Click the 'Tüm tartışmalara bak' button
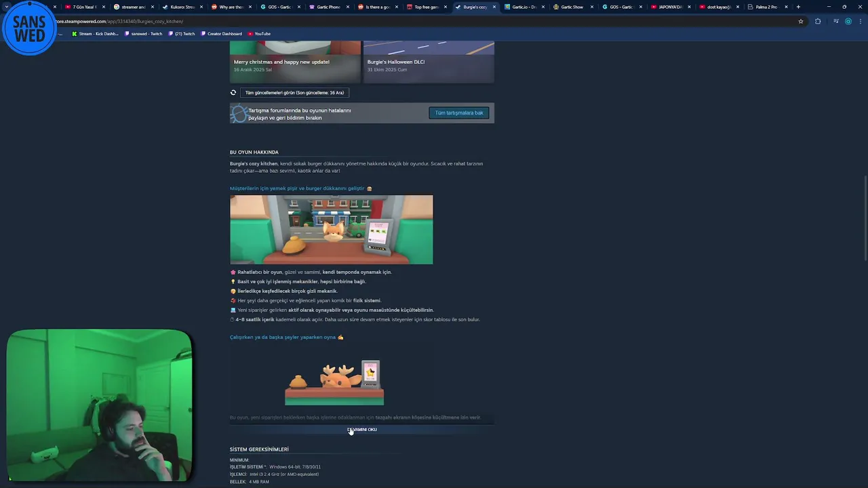Image resolution: width=868 pixels, height=488 pixels. (459, 113)
